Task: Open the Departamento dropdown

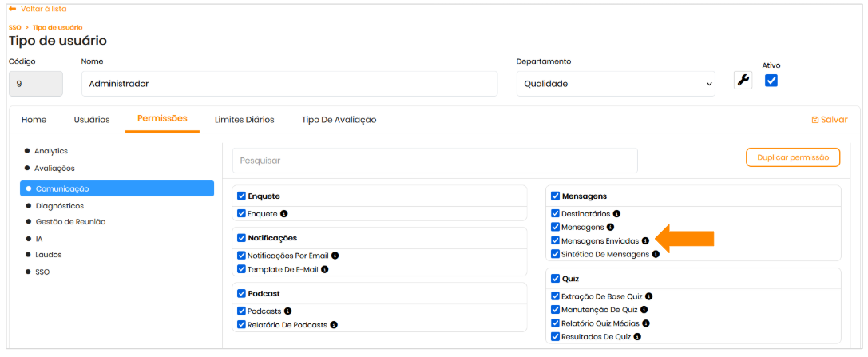Action: click(616, 83)
